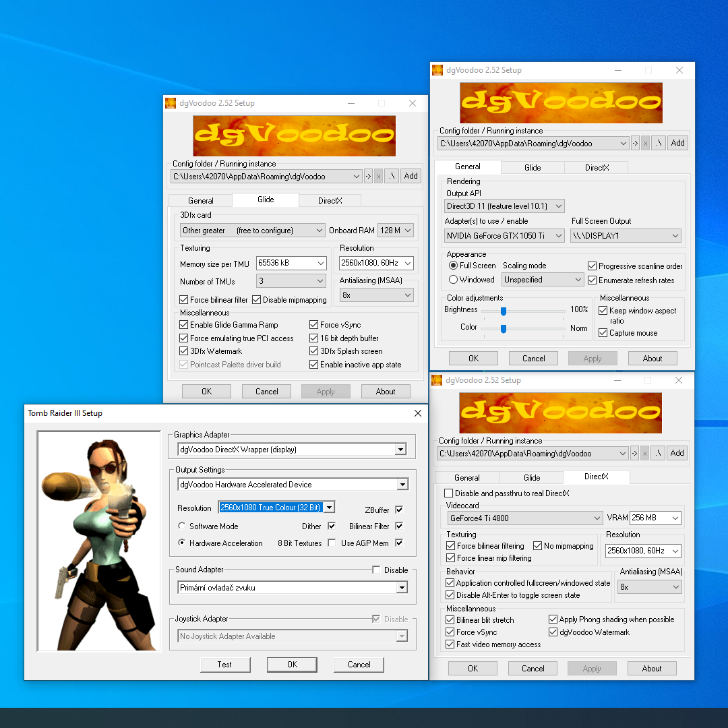Click the dgVoodoo title icon in Glide window
Screen dimensions: 728x728
[x=171, y=103]
